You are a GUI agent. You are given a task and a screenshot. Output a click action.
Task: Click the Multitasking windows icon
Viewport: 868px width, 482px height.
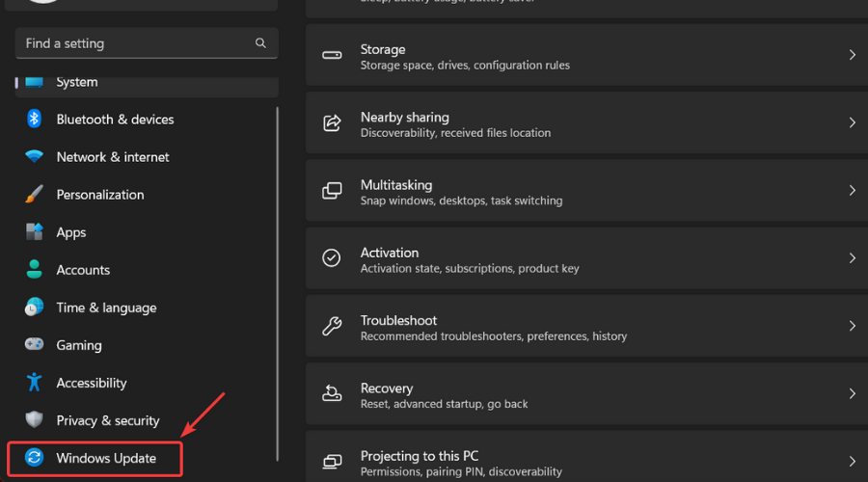click(x=332, y=190)
